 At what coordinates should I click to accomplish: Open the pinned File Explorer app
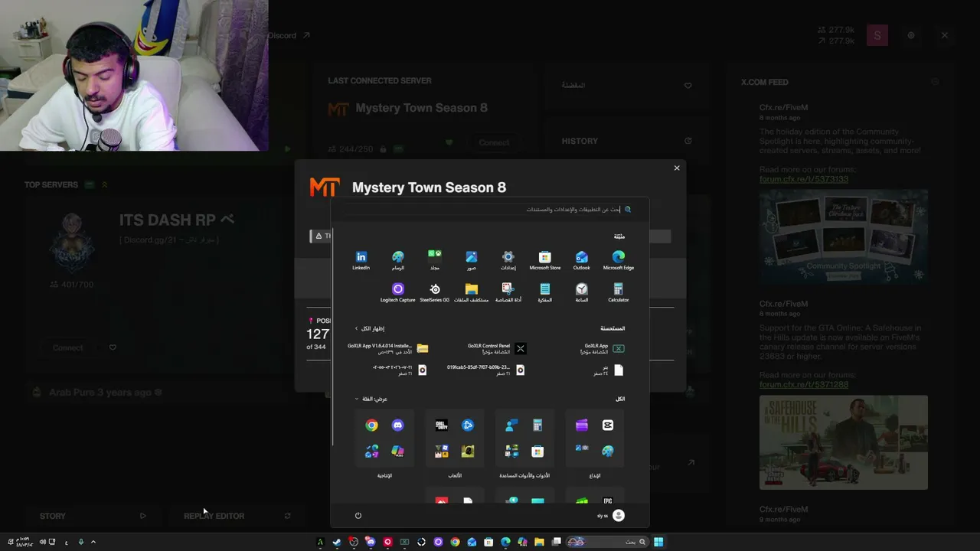[x=472, y=292]
